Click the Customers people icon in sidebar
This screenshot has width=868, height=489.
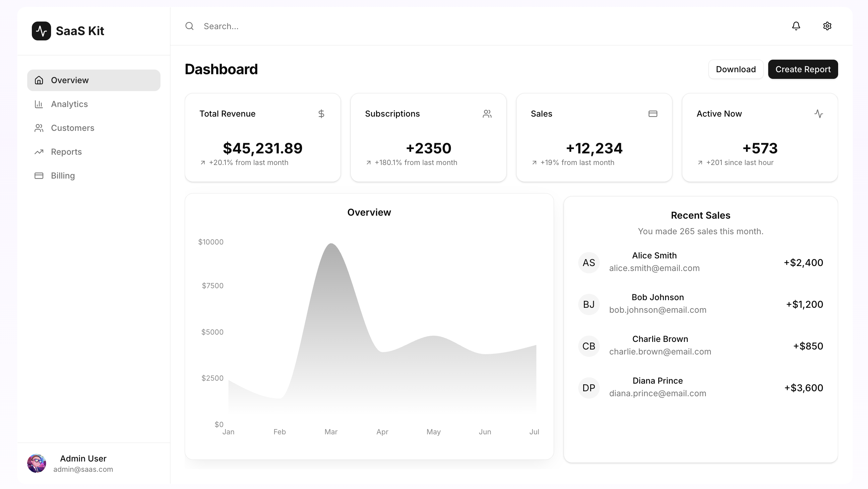pos(39,128)
